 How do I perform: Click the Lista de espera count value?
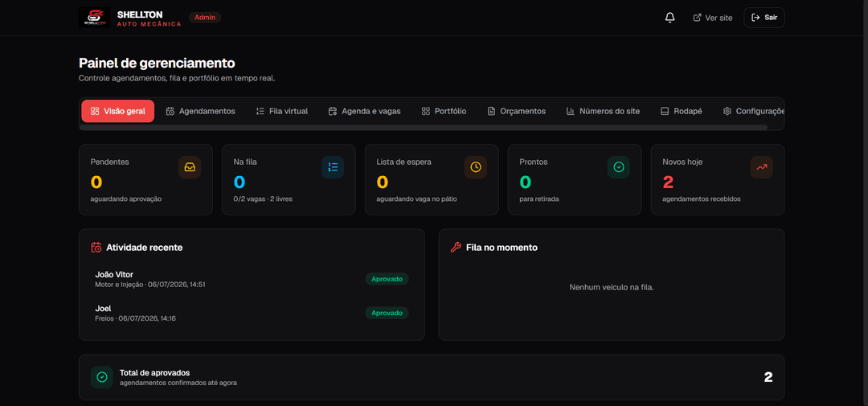click(x=383, y=182)
